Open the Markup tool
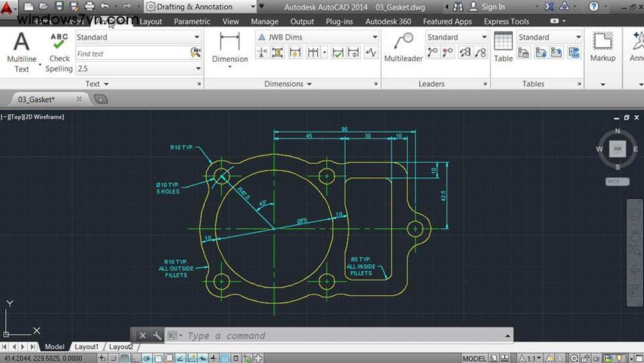This screenshot has height=363, width=644. tap(603, 47)
